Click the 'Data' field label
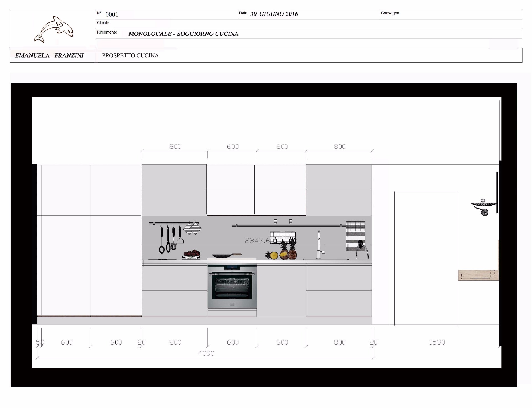The width and height of the screenshot is (532, 408). [x=243, y=13]
